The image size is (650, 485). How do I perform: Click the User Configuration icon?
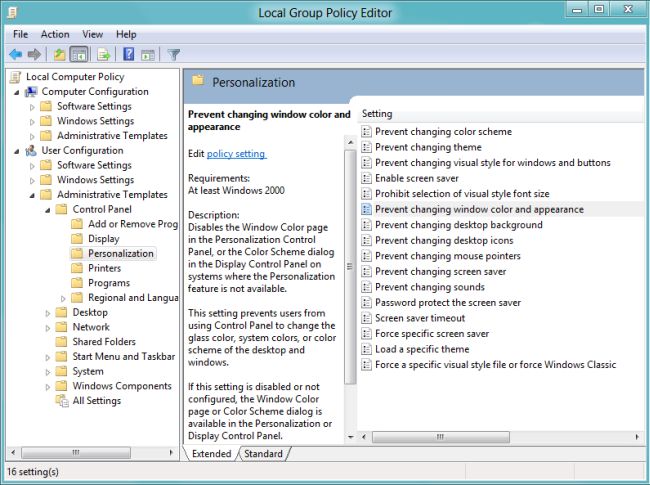(x=31, y=150)
